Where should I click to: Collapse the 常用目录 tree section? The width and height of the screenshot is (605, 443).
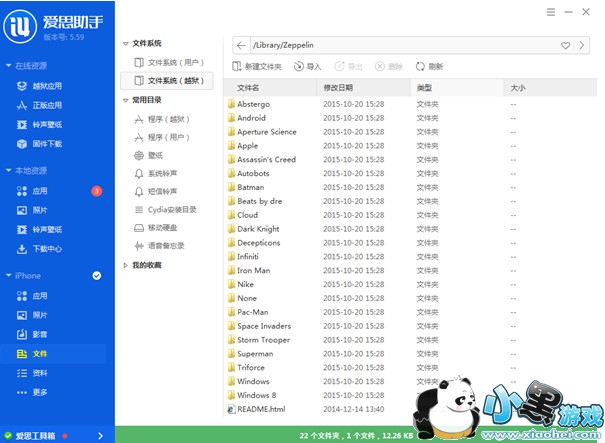pyautogui.click(x=125, y=100)
